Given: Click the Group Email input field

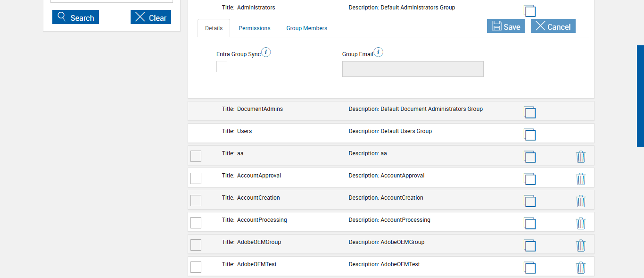Looking at the screenshot, I should [x=413, y=69].
